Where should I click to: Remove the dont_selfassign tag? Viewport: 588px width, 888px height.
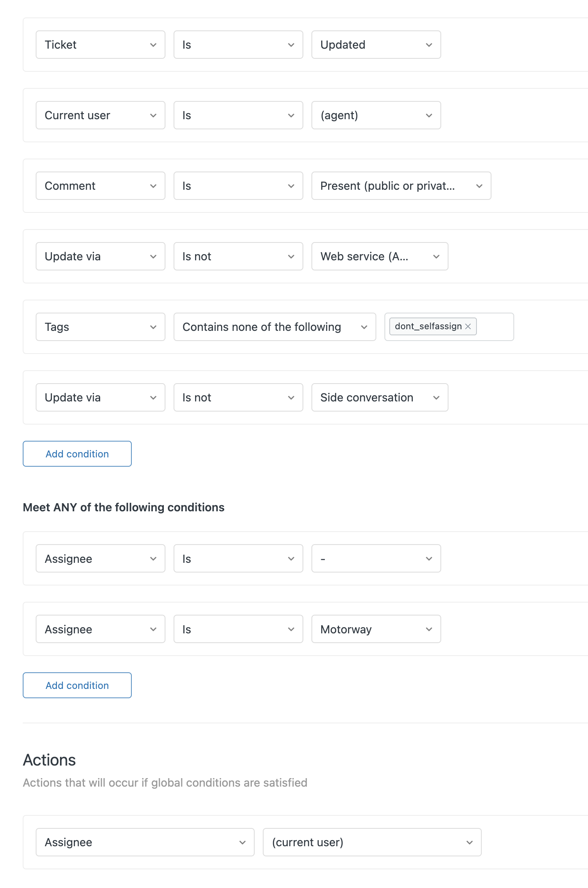(468, 326)
